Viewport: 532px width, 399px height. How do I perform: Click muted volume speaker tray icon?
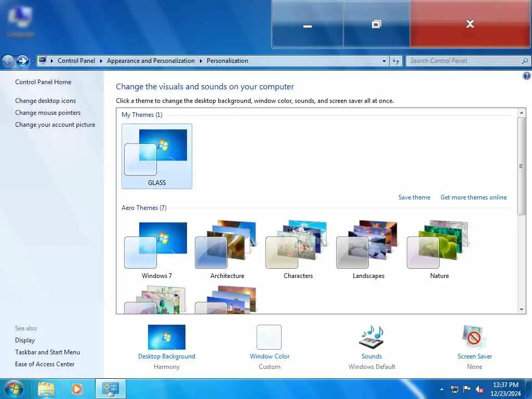click(x=480, y=389)
